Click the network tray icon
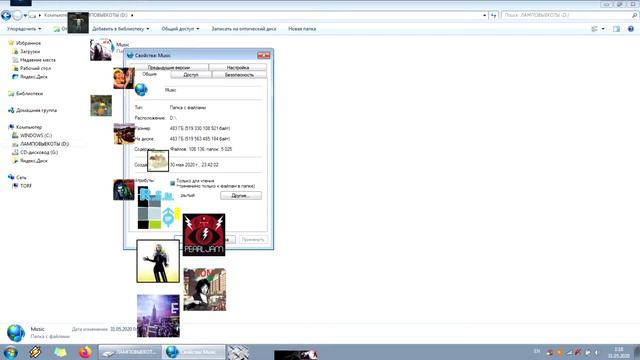Image resolution: width=640 pixels, height=360 pixels. pyautogui.click(x=569, y=352)
